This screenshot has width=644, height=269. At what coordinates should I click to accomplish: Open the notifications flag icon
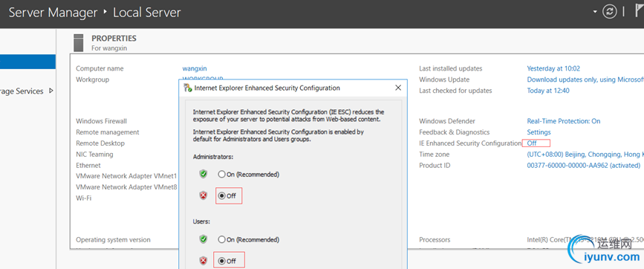coord(640,12)
